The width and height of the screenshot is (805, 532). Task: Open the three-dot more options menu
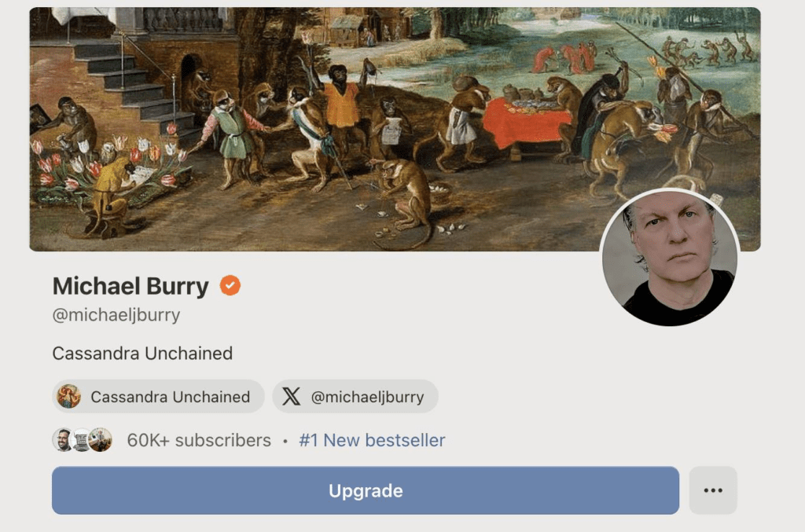[x=712, y=490]
